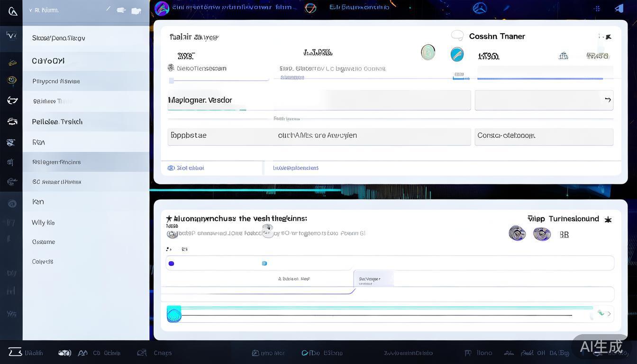Open the Siet chuei link at card bottom
The width and height of the screenshot is (637, 364).
click(186, 168)
